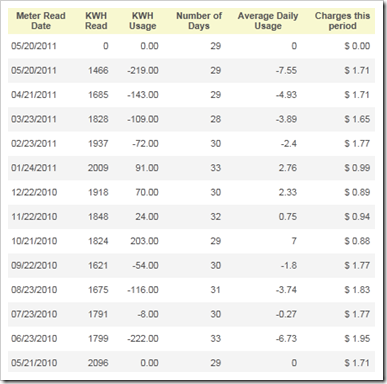Click the KWH Read value 2009
Screen dimensions: 387x384
click(98, 168)
